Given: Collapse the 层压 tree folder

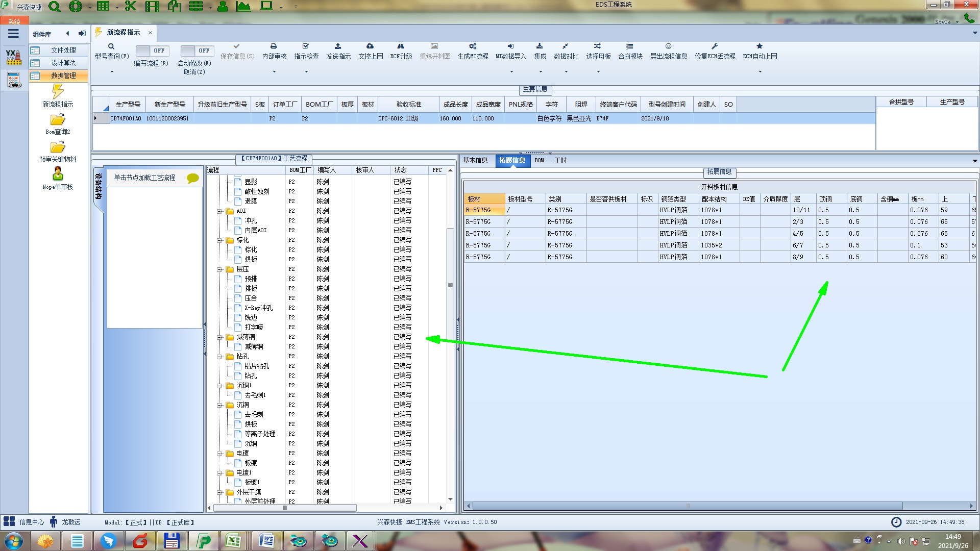Looking at the screenshot, I should 219,269.
